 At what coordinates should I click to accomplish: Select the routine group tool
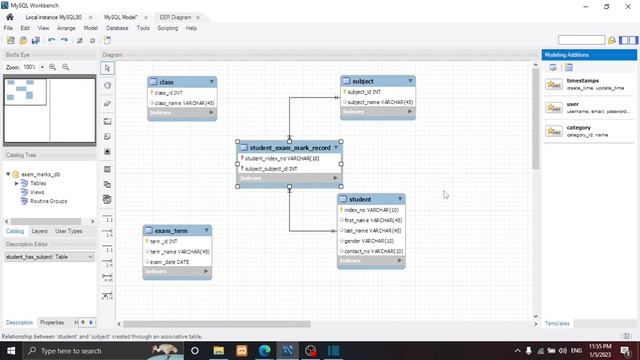[107, 200]
